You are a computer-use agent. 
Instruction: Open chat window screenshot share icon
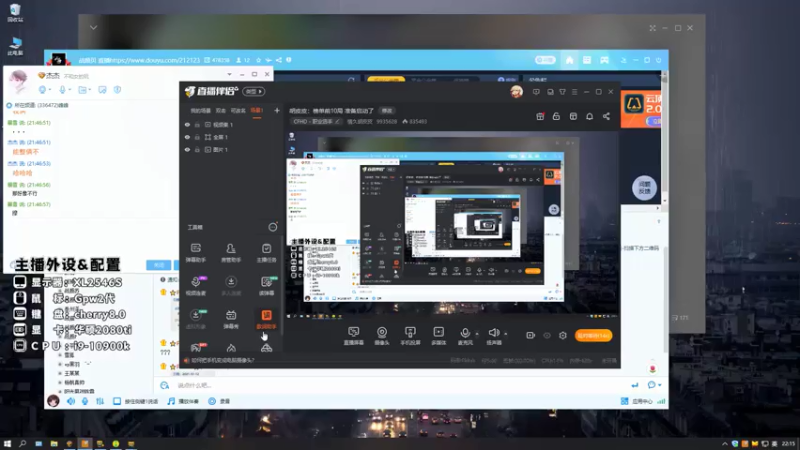coord(103,90)
